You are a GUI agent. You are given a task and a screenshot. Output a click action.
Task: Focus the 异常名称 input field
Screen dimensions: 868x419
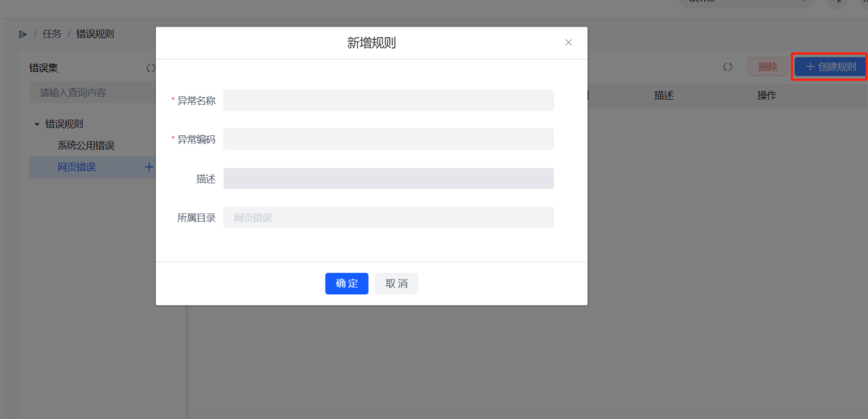[x=388, y=100]
